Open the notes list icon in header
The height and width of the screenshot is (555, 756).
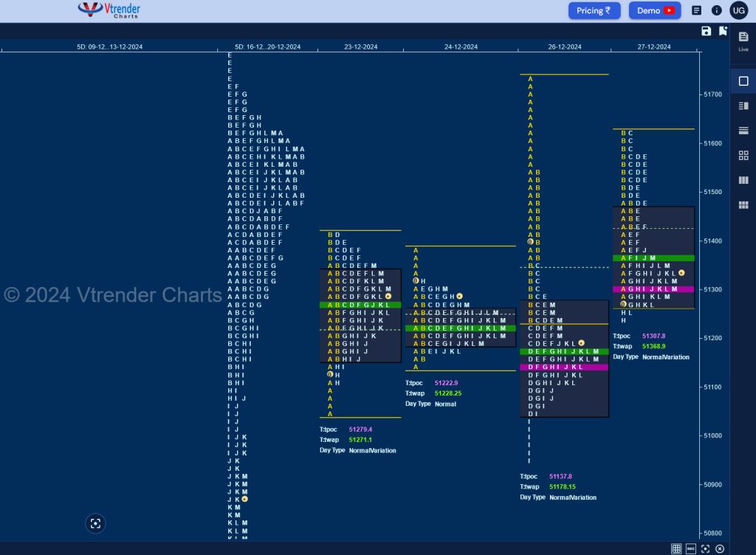(x=696, y=10)
